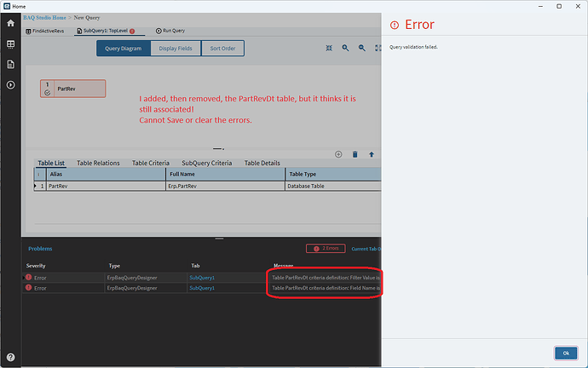Expand the row indicator arrow for PartRev row
This screenshot has height=368, width=588.
(35, 186)
